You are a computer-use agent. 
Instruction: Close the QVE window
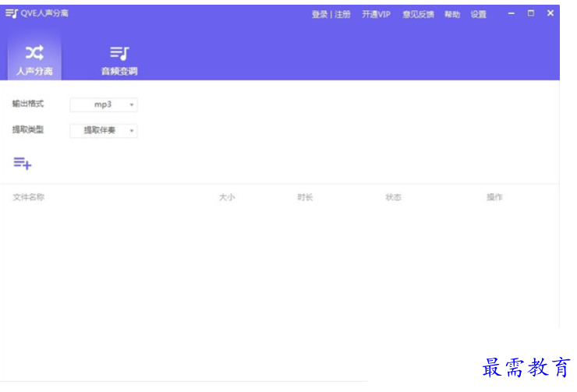pos(550,13)
